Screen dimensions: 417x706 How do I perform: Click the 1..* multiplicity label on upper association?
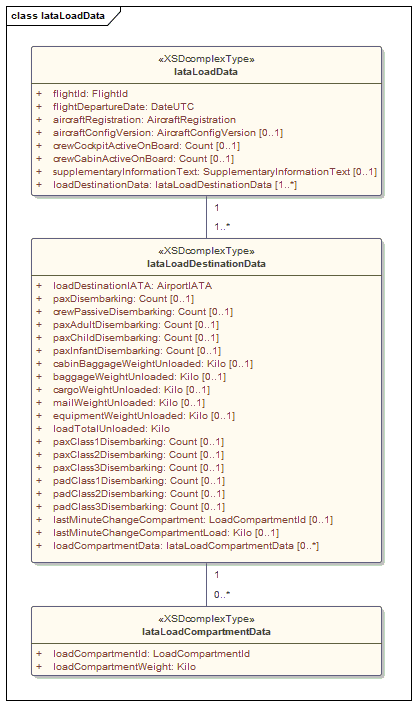pos(222,227)
